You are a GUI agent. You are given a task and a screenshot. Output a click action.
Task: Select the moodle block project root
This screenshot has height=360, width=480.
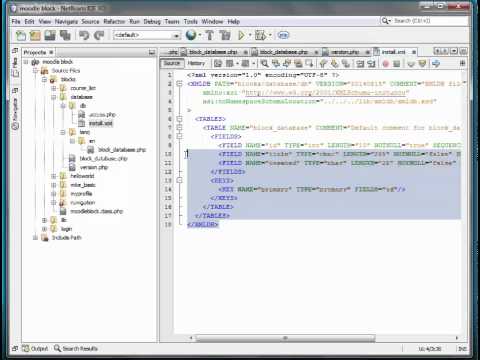[57, 62]
